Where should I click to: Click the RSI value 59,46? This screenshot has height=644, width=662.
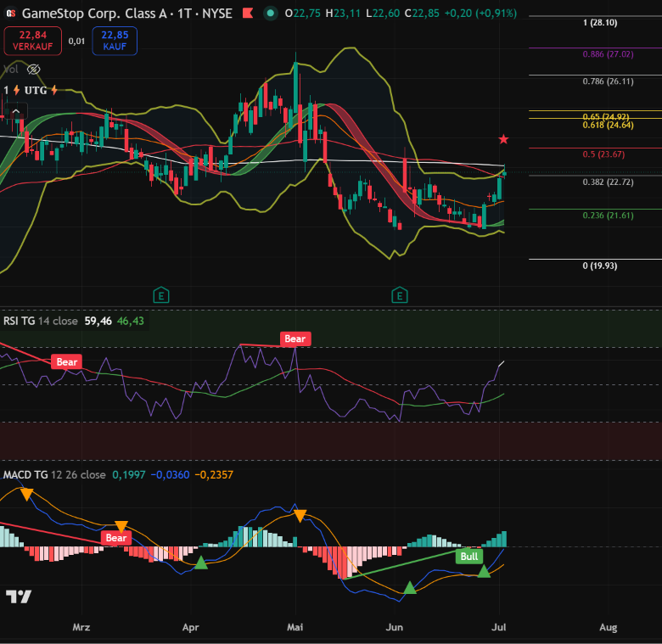tap(98, 322)
